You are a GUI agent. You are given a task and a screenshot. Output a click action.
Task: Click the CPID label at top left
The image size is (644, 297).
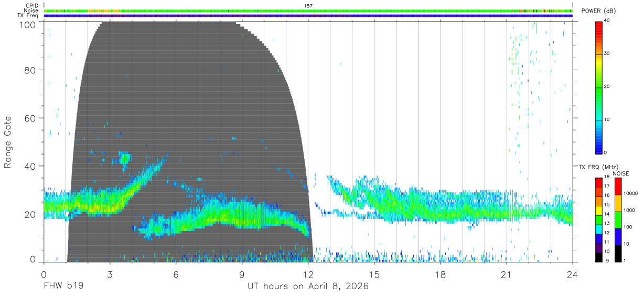[32, 6]
